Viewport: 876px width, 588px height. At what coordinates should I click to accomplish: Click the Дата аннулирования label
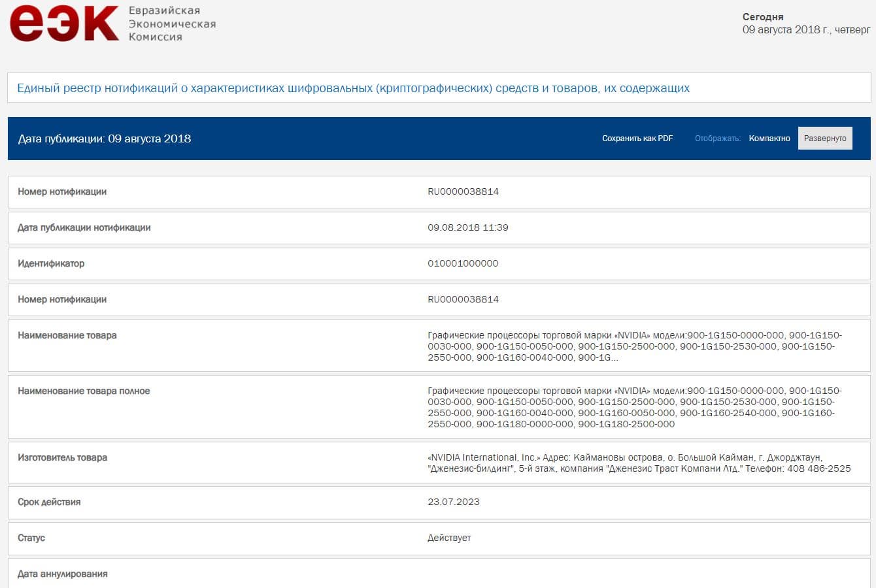(63, 574)
